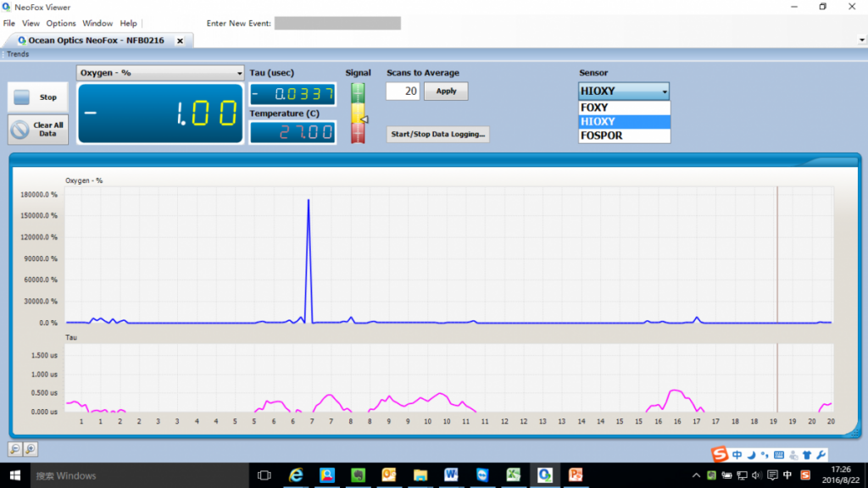Open the File menu
Viewport: 868px width, 488px height.
[x=8, y=23]
